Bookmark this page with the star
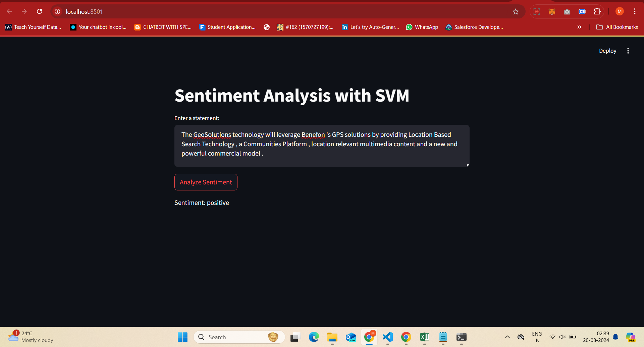644x347 pixels. pos(516,11)
